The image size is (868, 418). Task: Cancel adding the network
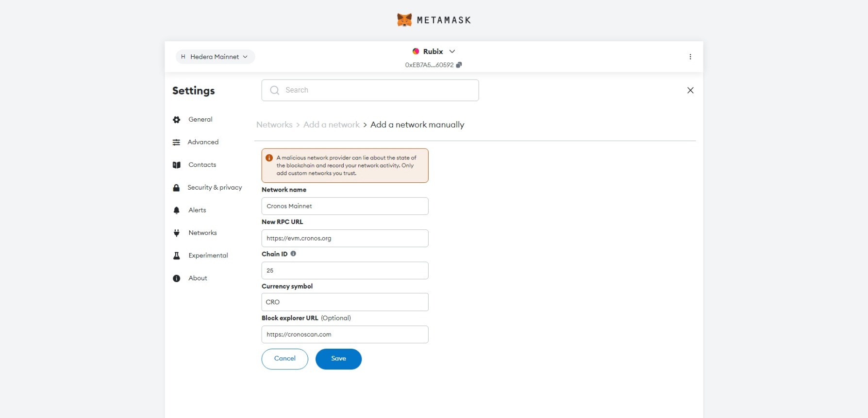point(285,359)
